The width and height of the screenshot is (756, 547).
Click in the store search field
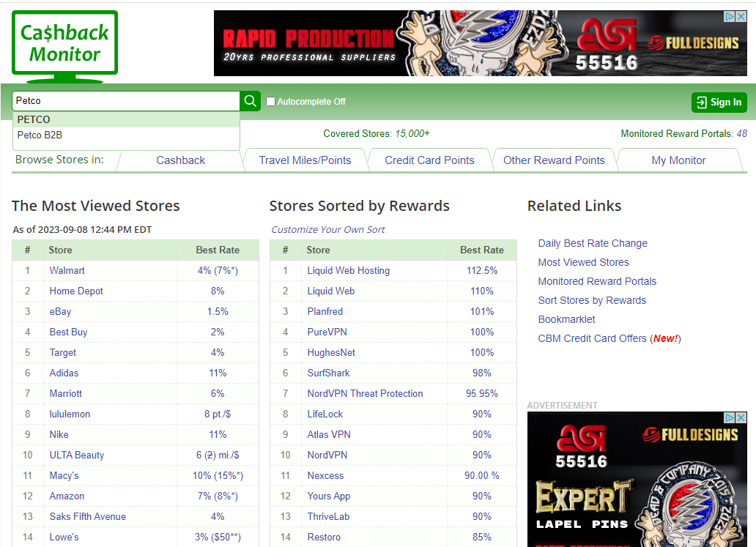[x=126, y=101]
